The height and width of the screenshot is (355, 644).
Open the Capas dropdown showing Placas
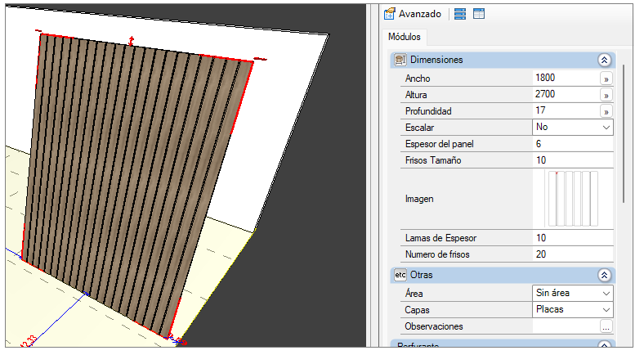click(573, 310)
